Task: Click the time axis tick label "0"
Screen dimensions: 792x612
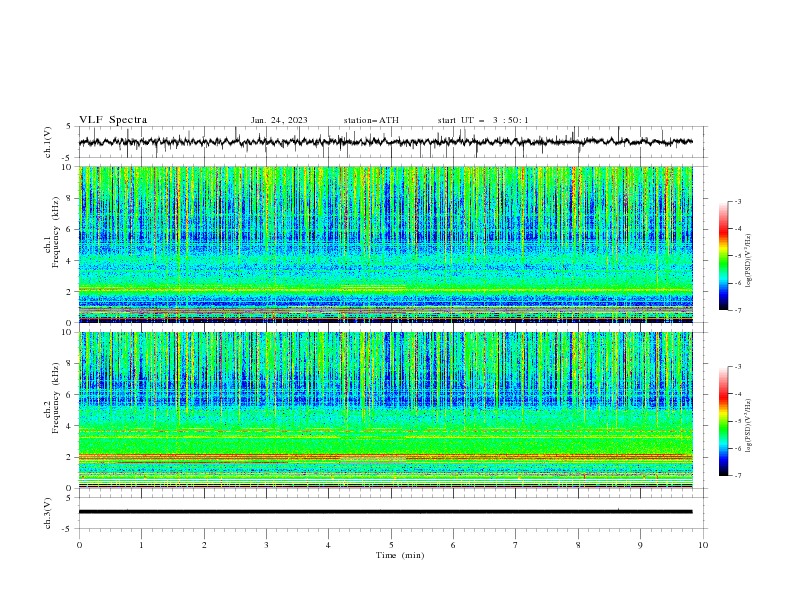Action: point(79,545)
